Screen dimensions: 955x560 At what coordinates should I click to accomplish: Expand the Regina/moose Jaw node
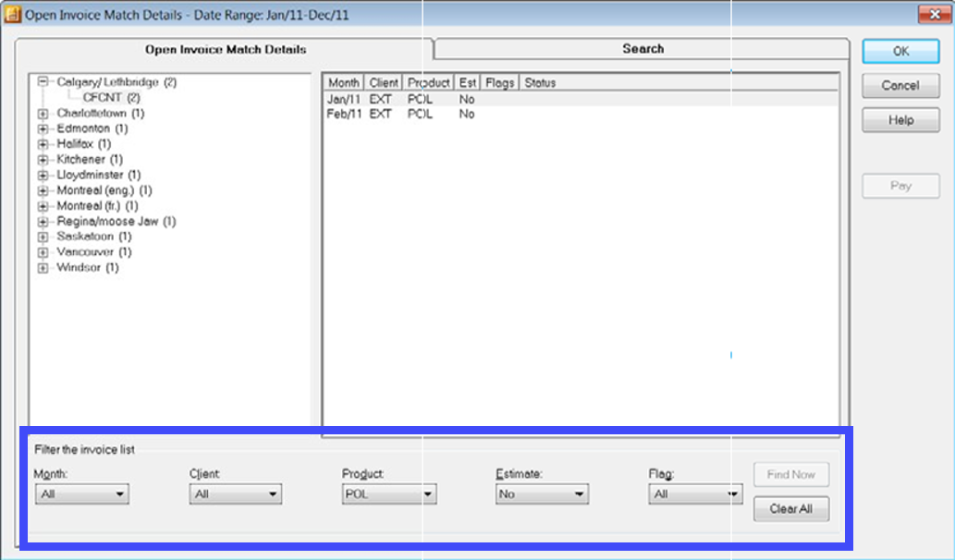[x=43, y=222]
